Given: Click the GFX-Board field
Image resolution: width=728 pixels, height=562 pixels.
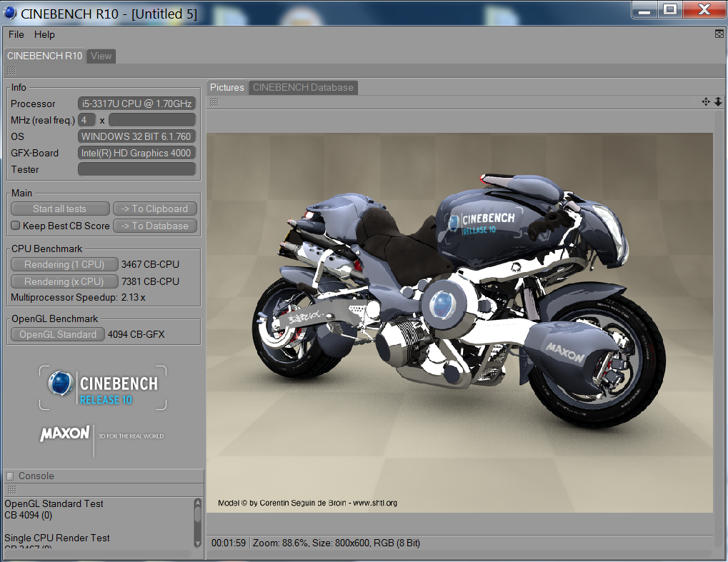Looking at the screenshot, I should click(136, 153).
